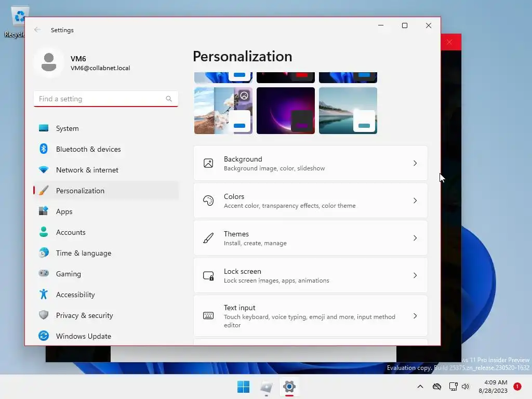Open the red notification badge
The height and width of the screenshot is (399, 532).
click(517, 387)
